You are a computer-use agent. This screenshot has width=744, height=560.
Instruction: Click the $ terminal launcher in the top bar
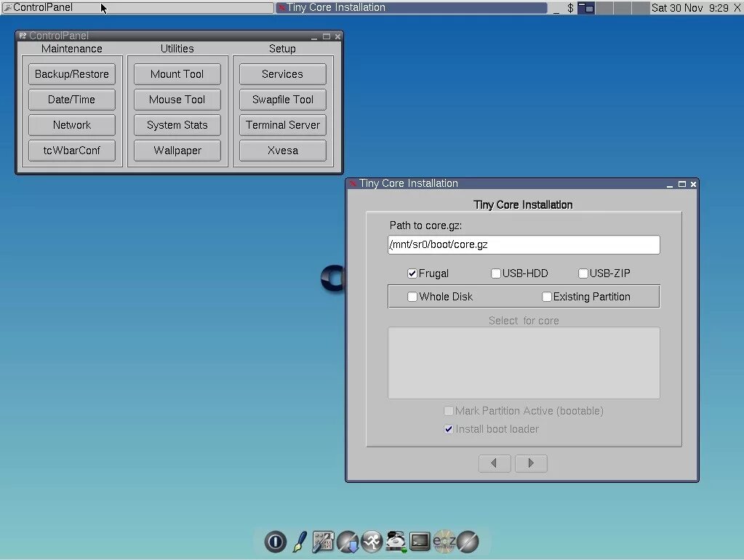(x=570, y=8)
